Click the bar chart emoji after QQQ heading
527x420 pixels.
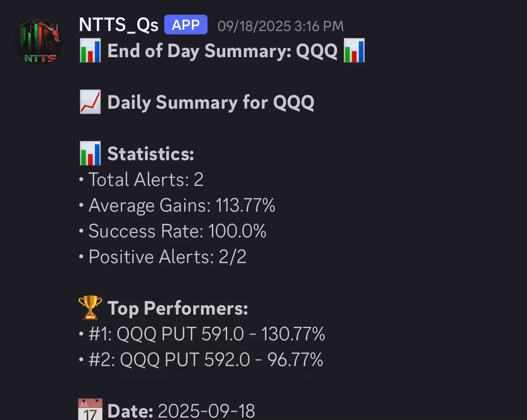tap(354, 51)
